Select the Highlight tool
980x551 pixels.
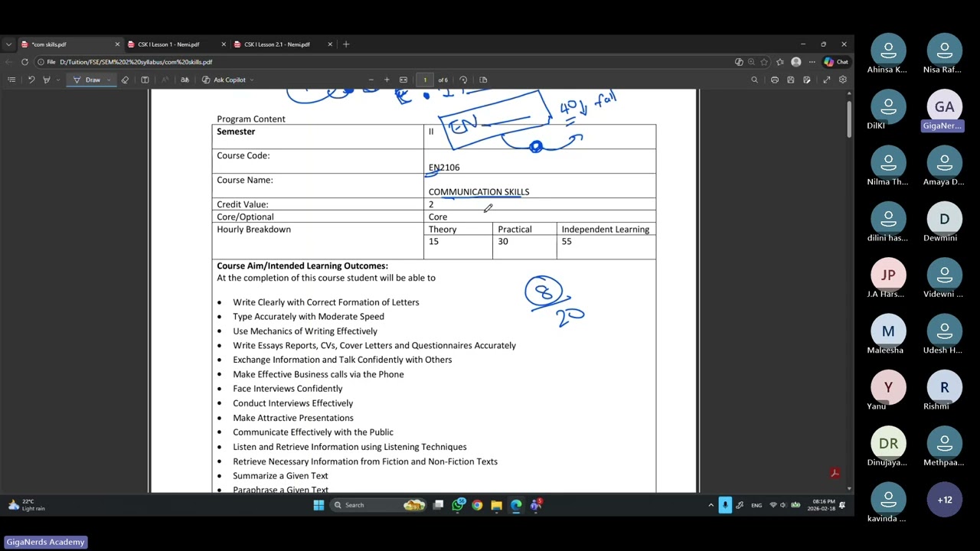(x=47, y=80)
